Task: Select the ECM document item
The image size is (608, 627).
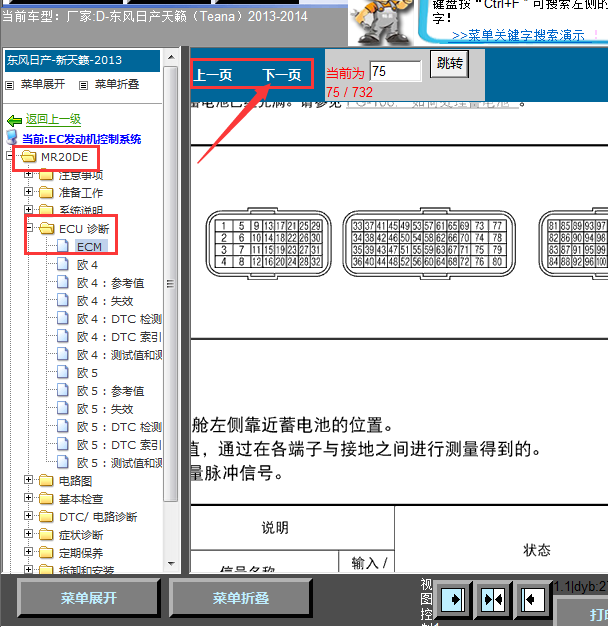Action: coord(90,247)
